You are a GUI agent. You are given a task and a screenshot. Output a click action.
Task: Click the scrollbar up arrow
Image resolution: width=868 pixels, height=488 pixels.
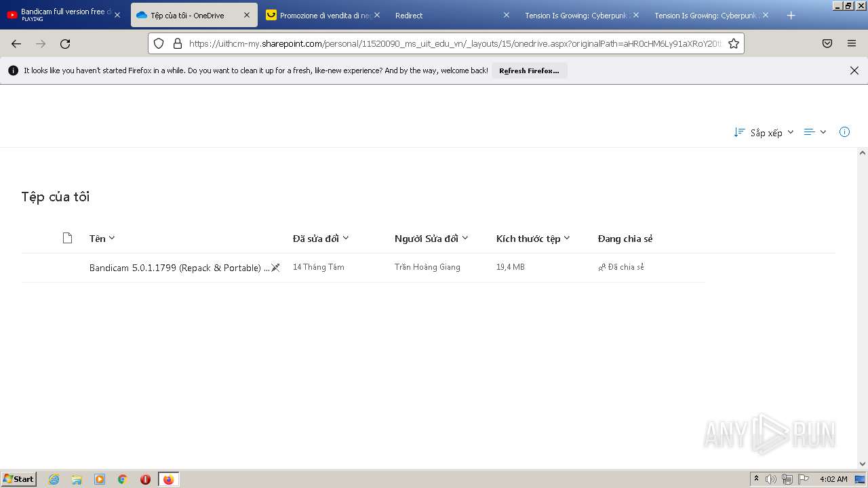[x=863, y=153]
